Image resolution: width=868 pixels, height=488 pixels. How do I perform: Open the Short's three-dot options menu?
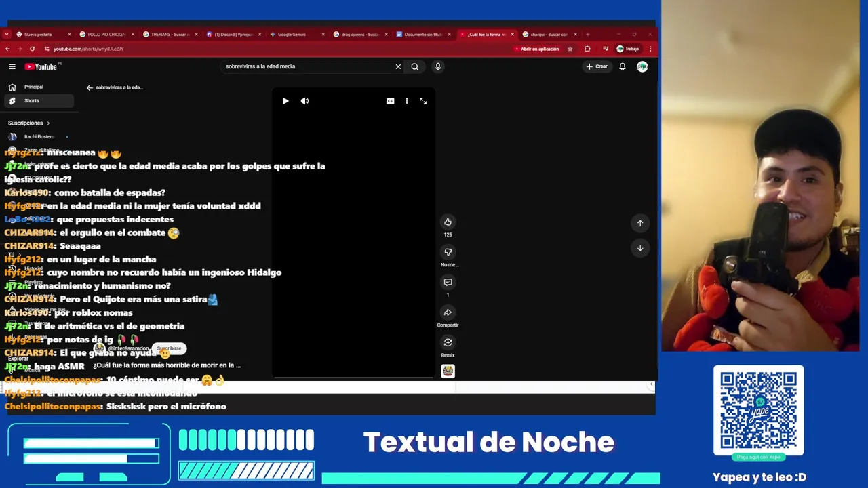pyautogui.click(x=407, y=101)
